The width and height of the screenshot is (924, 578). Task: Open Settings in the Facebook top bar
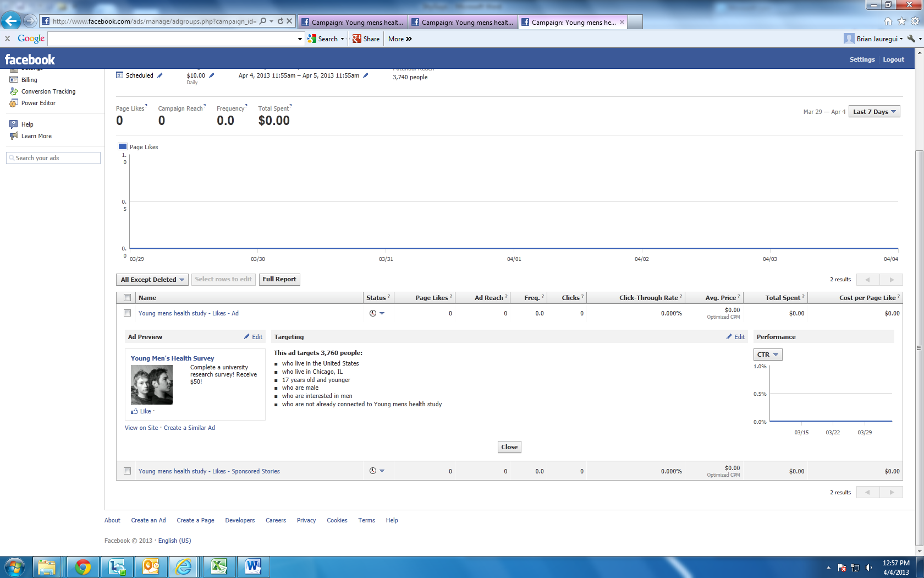[862, 59]
